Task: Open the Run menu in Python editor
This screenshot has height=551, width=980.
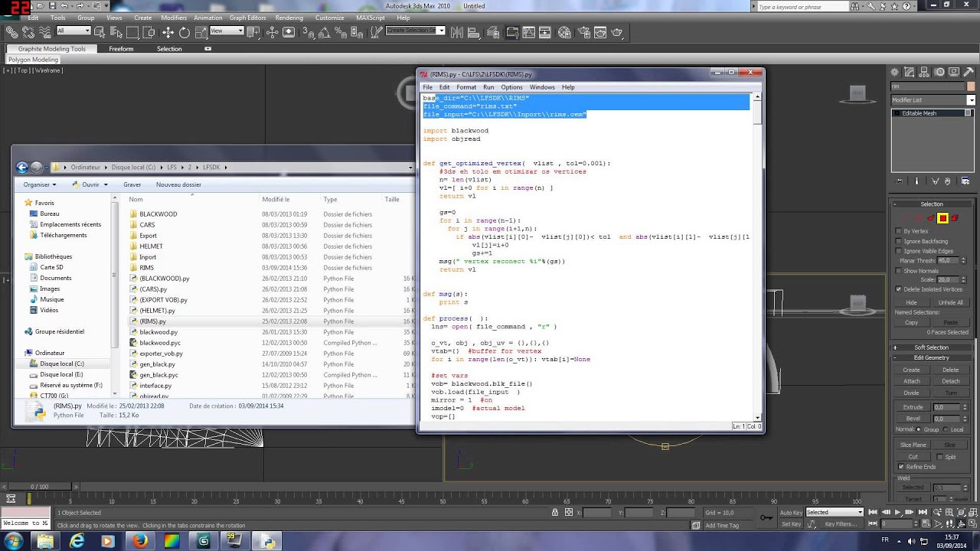Action: 488,87
